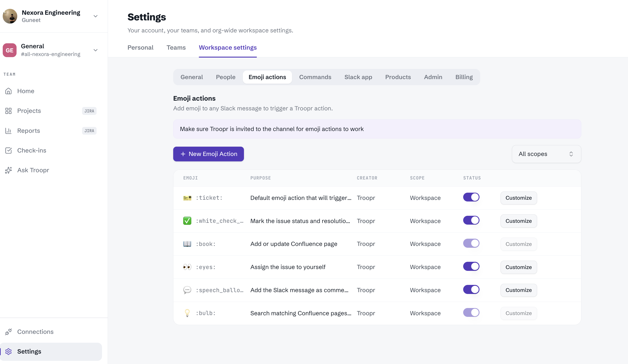Toggle off the :ticket: emoji action
Viewport: 628px width, 364px height.
click(471, 197)
